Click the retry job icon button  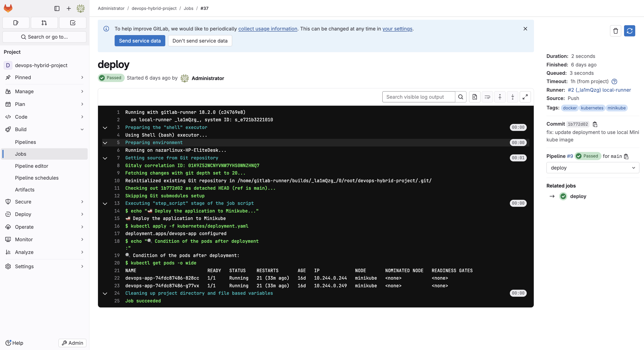tap(629, 31)
